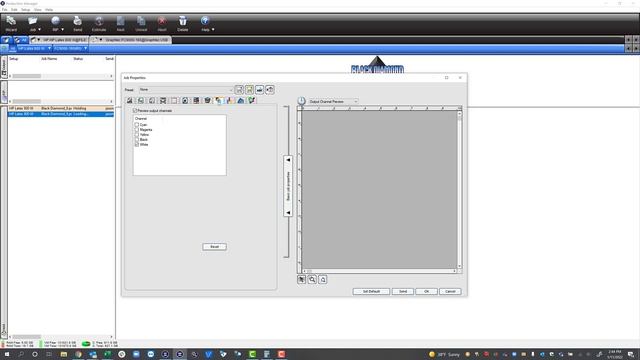
Task: Open the Setup menu
Action: pyautogui.click(x=26, y=9)
